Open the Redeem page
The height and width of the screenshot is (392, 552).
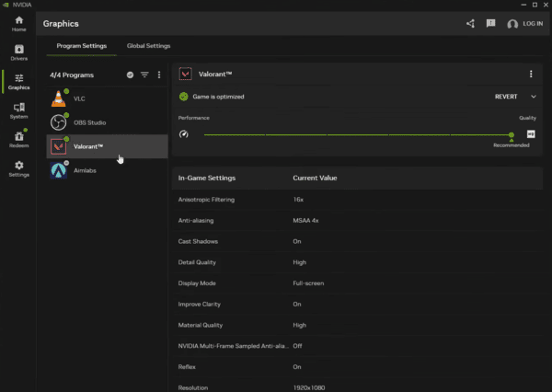[x=18, y=139]
